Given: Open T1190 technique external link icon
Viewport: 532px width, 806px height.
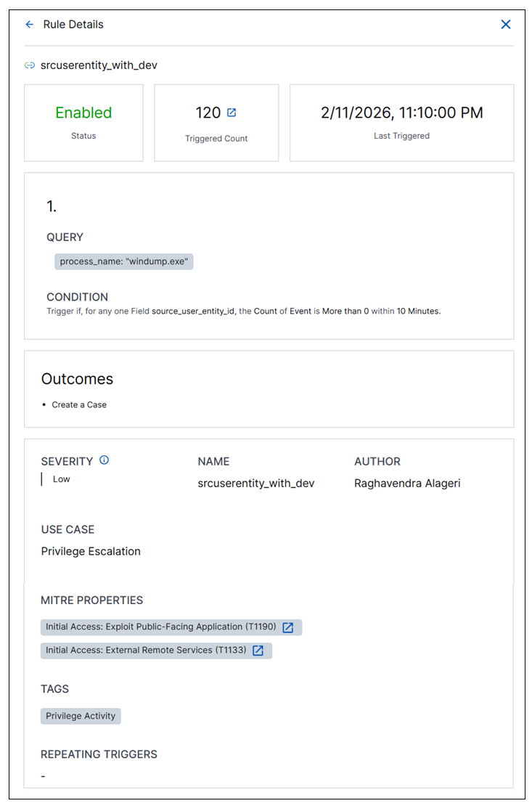Looking at the screenshot, I should [288, 627].
